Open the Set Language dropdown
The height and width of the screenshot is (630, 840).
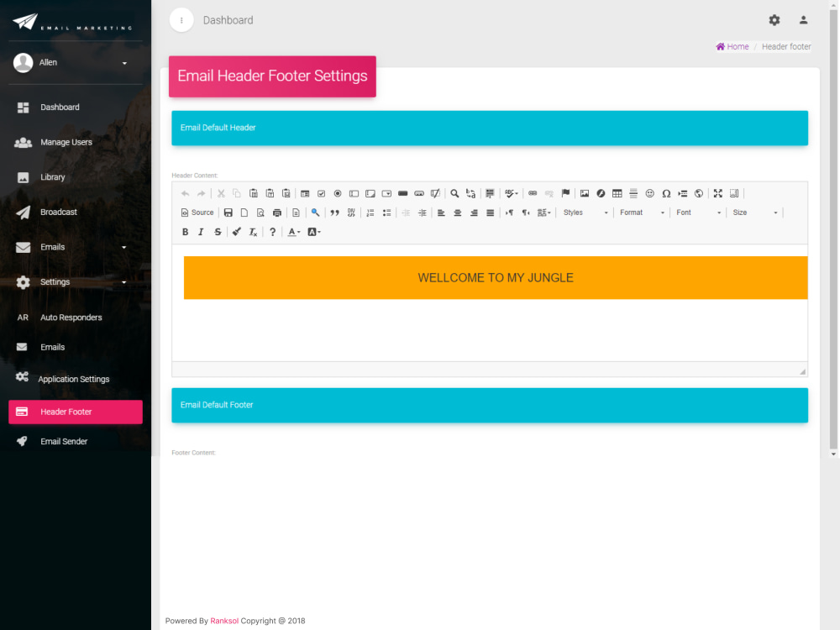pyautogui.click(x=544, y=213)
